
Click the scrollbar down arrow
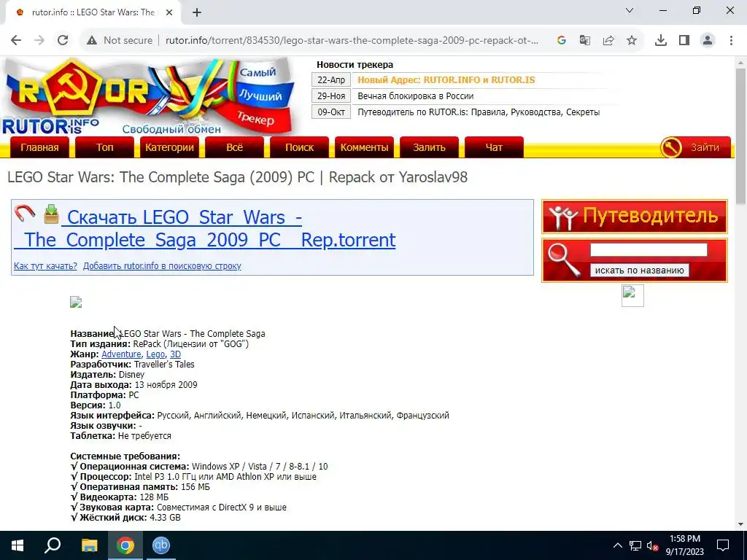[740, 524]
